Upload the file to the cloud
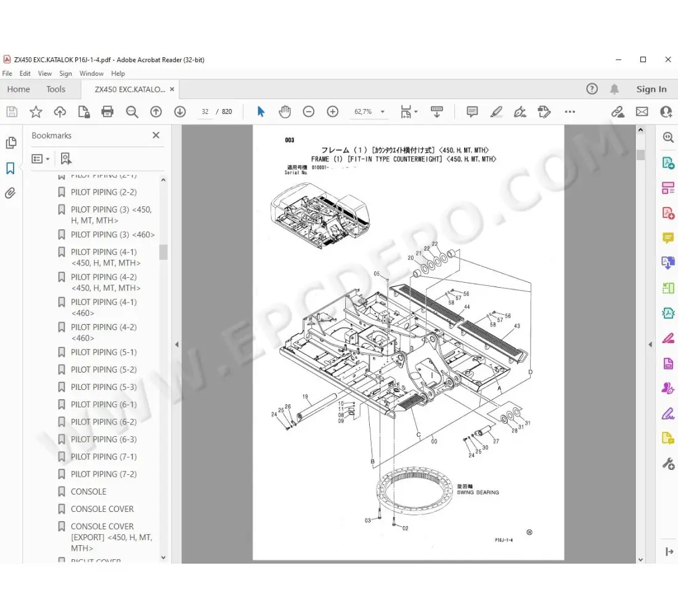Viewport: 678px width, 616px height. click(60, 112)
